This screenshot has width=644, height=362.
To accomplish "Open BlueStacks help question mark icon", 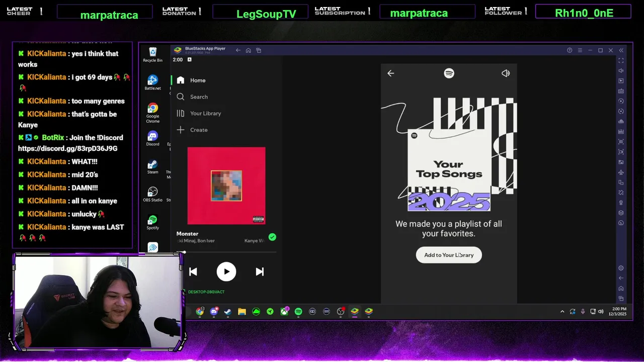I will 570,50.
